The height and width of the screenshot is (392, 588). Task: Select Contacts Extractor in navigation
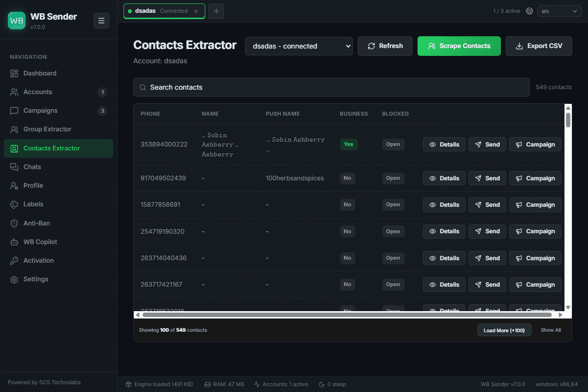pos(58,148)
